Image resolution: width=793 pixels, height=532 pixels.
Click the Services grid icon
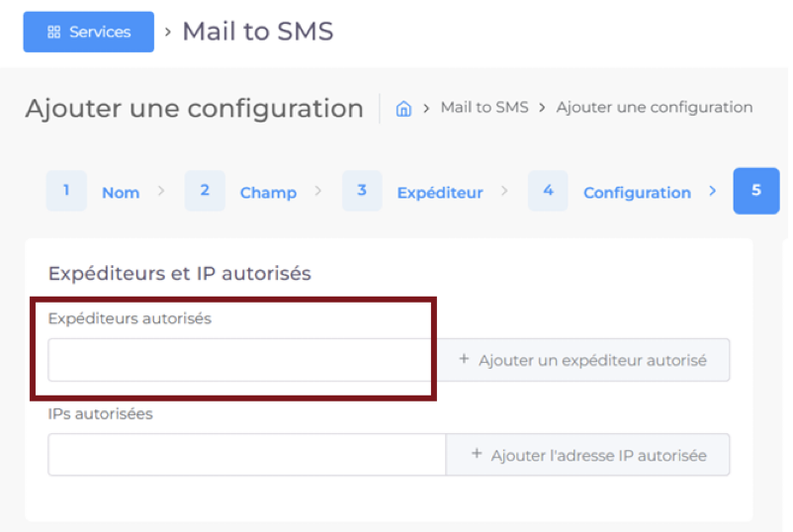point(54,33)
